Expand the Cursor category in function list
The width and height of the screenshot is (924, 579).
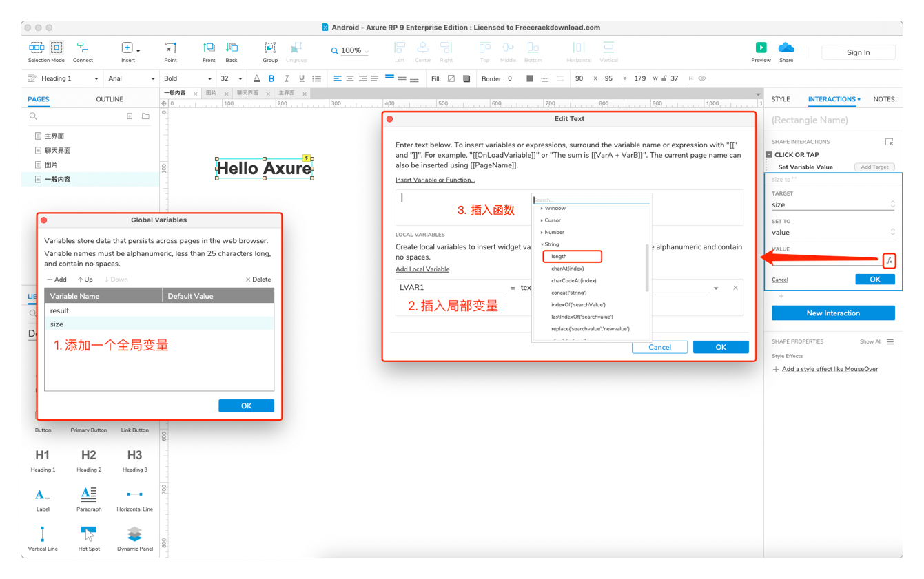542,220
